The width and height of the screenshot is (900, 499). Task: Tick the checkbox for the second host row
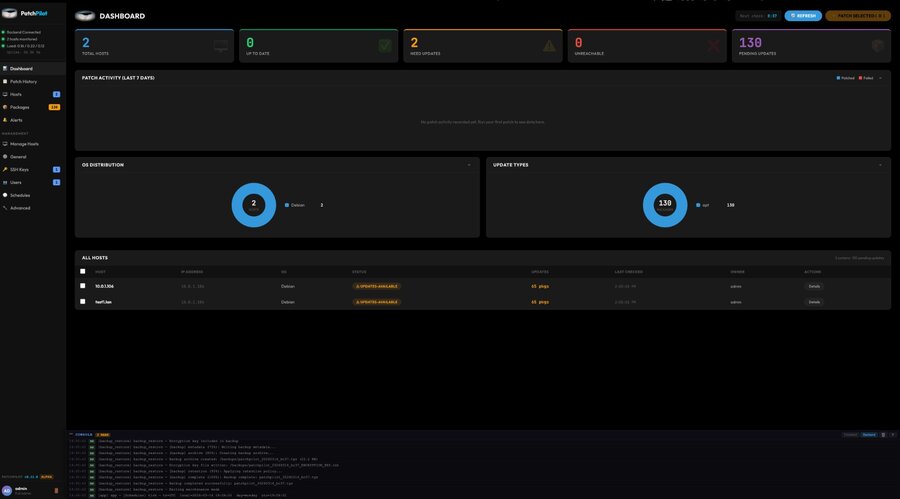click(x=83, y=301)
